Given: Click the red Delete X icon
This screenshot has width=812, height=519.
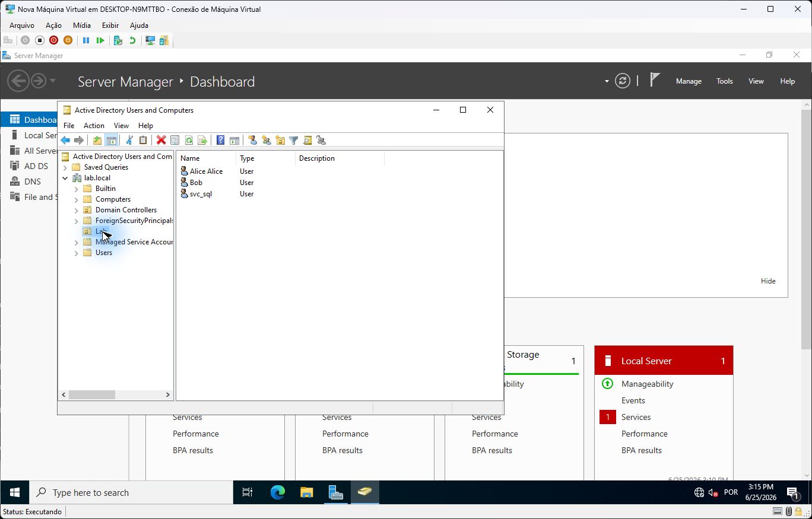Looking at the screenshot, I should tap(161, 141).
